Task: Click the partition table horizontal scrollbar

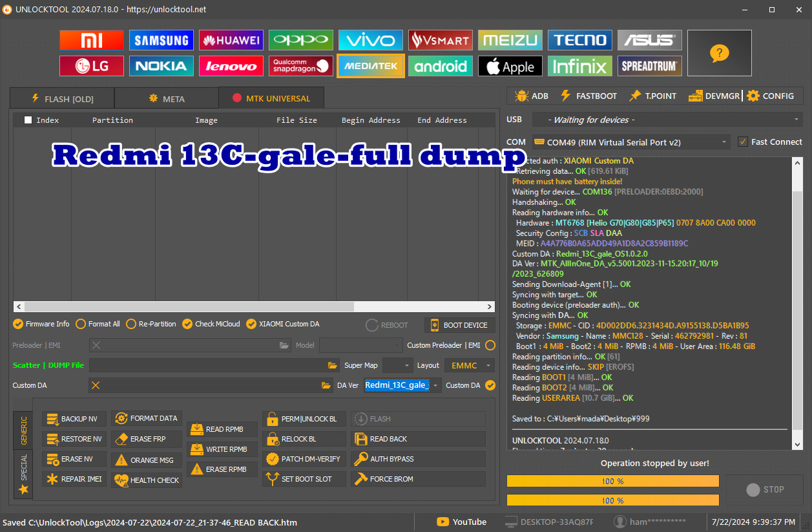Action: (254, 306)
